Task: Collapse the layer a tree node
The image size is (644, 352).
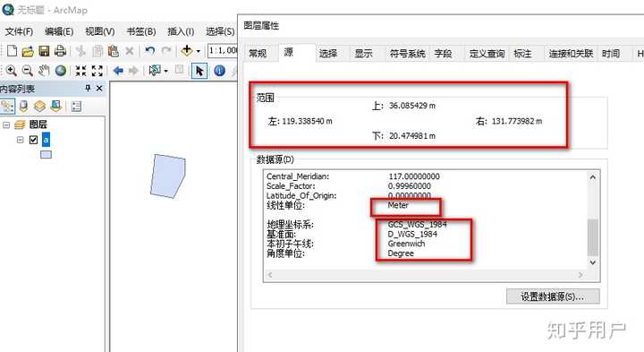Action: pos(20,140)
